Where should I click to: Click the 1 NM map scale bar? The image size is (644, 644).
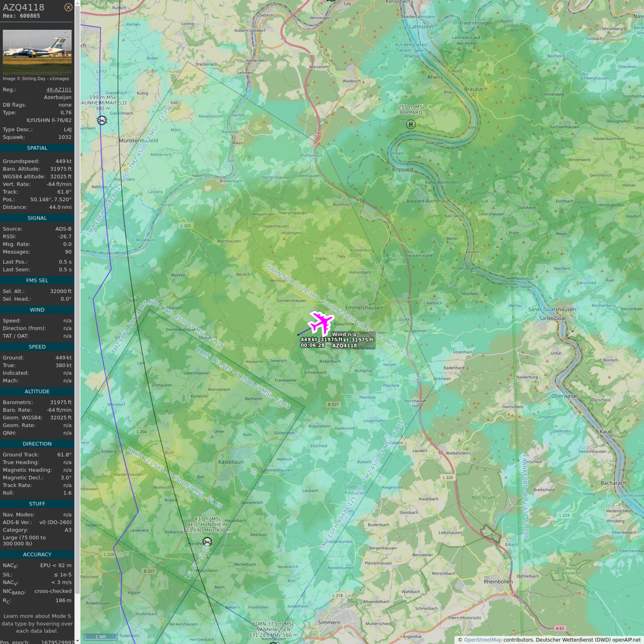(x=101, y=636)
